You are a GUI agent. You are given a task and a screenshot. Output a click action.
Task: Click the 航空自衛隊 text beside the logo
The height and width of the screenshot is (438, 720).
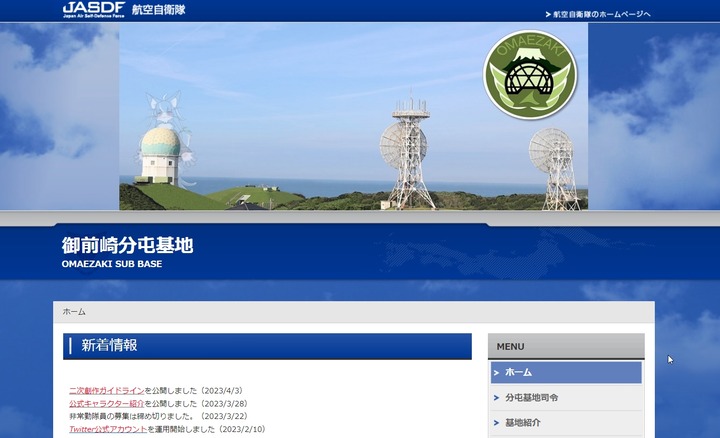pyautogui.click(x=158, y=10)
